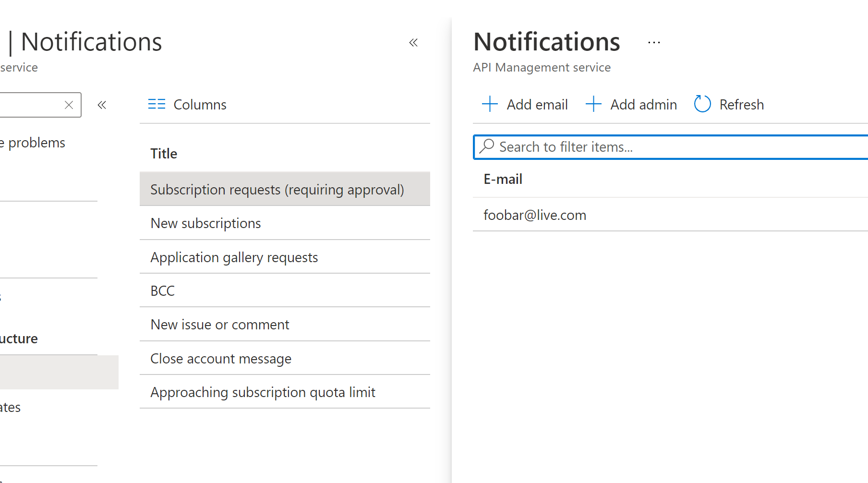
Task: Open New issue or comment notification
Action: pos(219,324)
